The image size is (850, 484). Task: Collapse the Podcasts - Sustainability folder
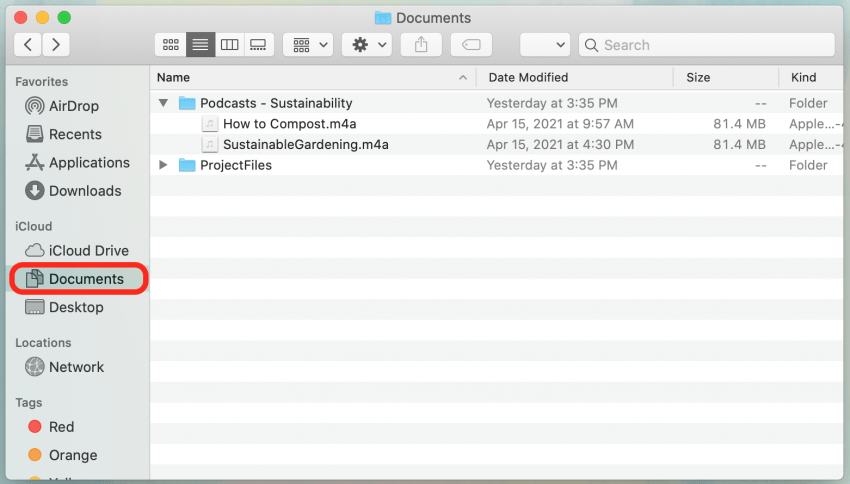point(163,103)
